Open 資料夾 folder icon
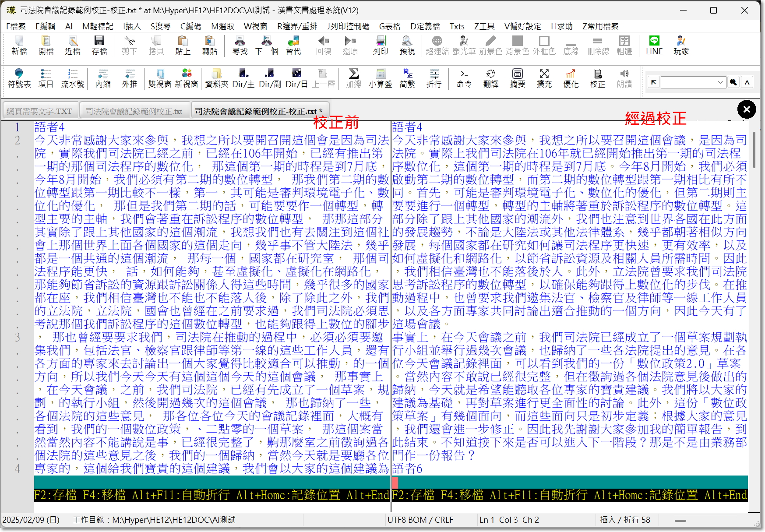The image size is (765, 532). (x=217, y=78)
